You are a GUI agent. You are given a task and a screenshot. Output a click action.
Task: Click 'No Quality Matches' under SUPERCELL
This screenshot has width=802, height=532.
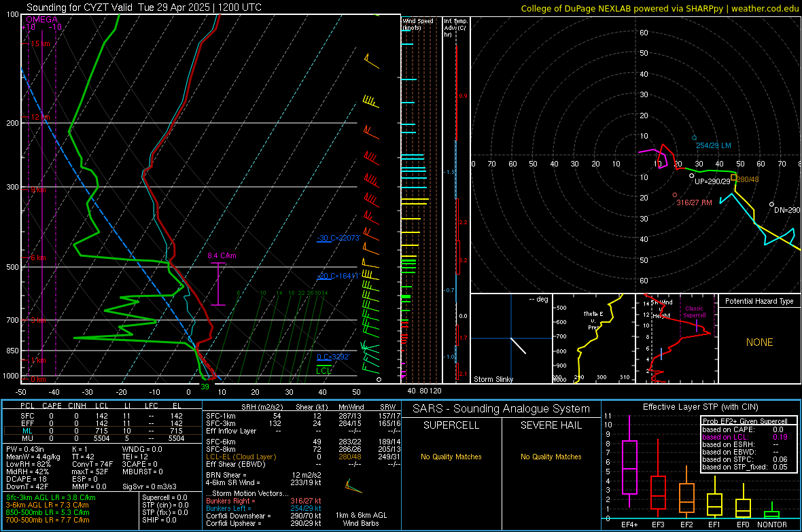click(451, 457)
